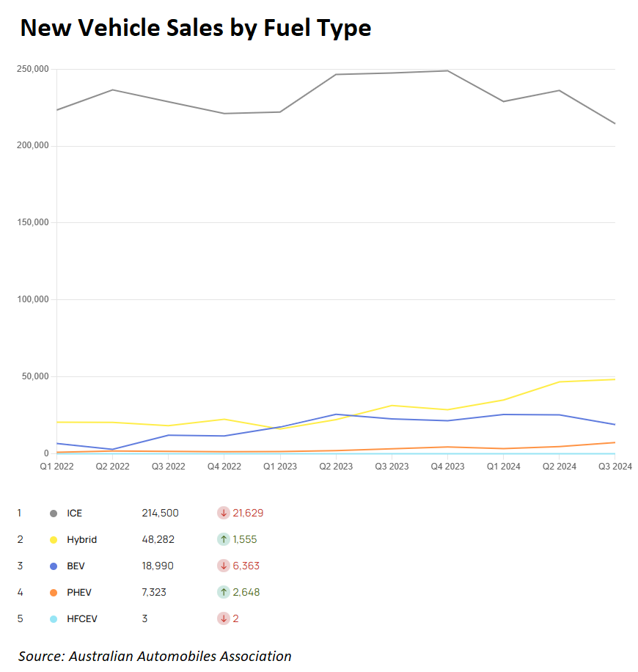Click the green up arrow beside PHEV
The width and height of the screenshot is (638, 672).
pyautogui.click(x=224, y=592)
